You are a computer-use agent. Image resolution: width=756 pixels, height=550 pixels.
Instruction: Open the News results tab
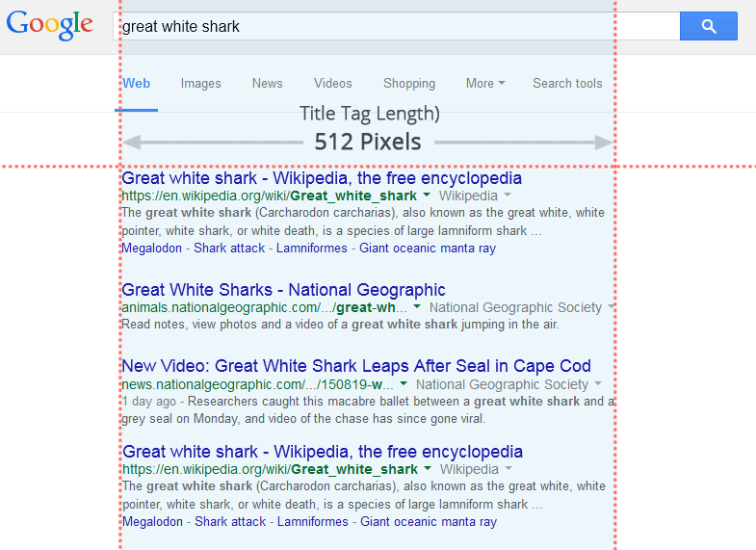[x=267, y=84]
